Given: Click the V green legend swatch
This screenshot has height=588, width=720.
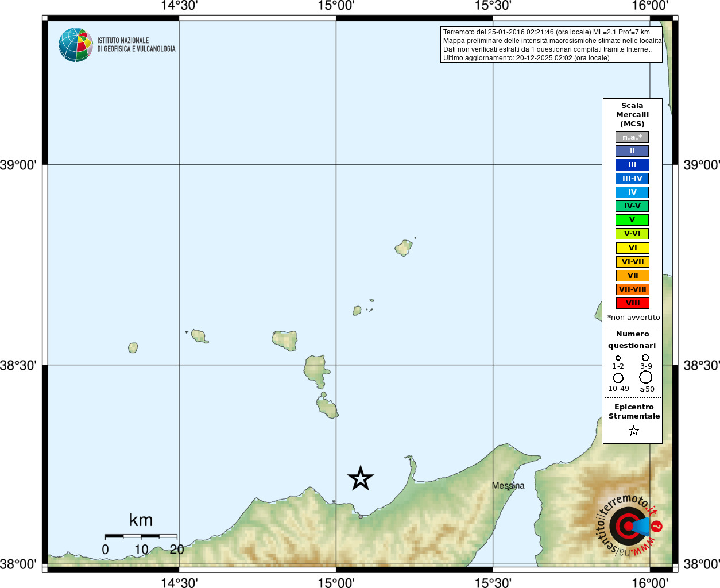Looking at the screenshot, I should tap(632, 220).
